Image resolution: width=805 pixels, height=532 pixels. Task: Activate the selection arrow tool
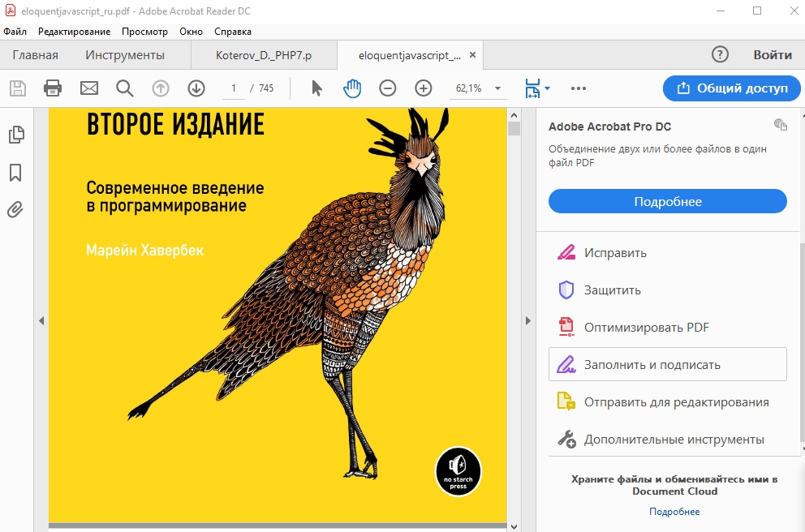pos(316,88)
